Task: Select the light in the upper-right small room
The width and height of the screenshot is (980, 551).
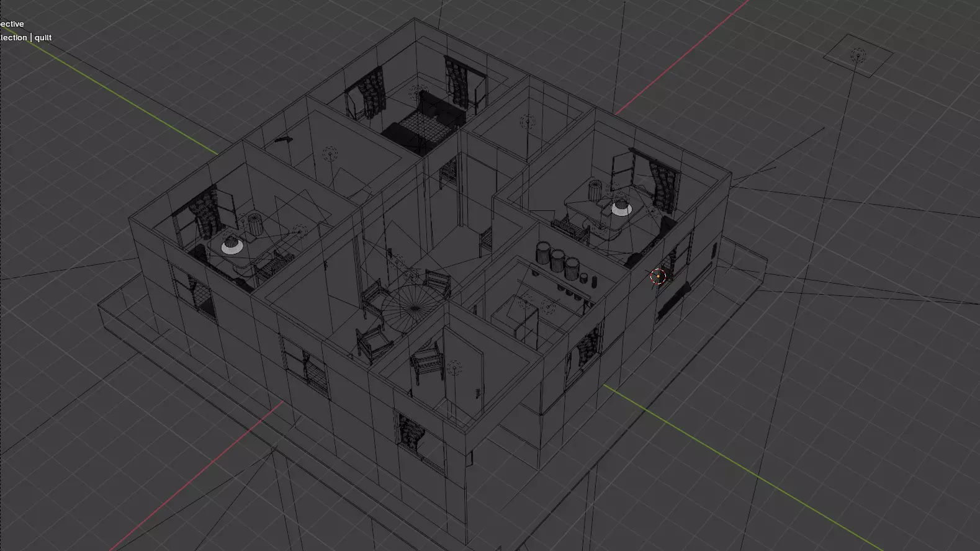Action: coord(528,122)
